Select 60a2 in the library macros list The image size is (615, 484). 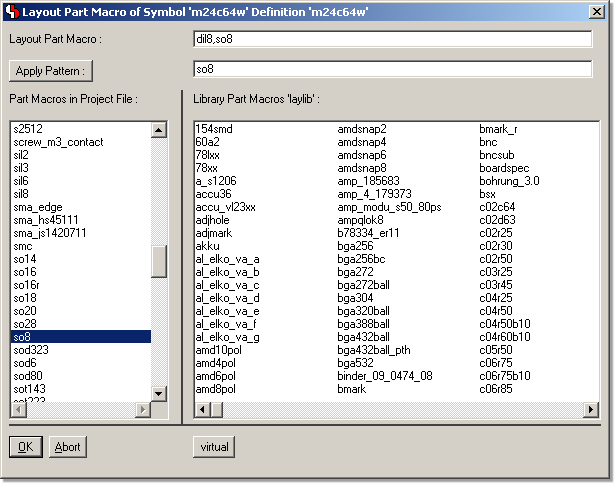(207, 142)
